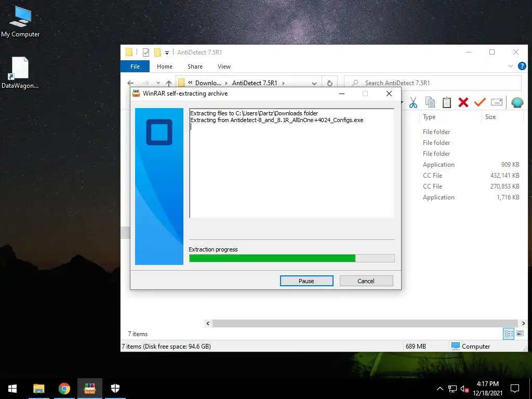
Task: Click the WinRAR icon in dialog title bar
Action: pyautogui.click(x=136, y=94)
